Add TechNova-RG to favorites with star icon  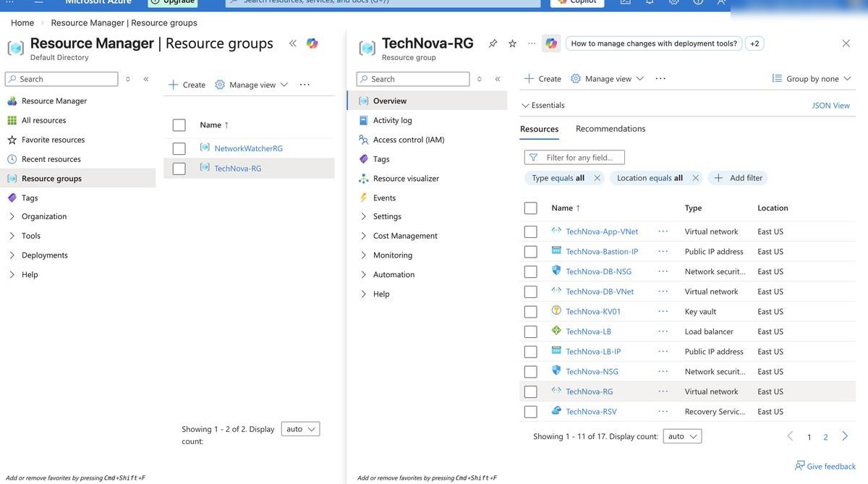(512, 43)
